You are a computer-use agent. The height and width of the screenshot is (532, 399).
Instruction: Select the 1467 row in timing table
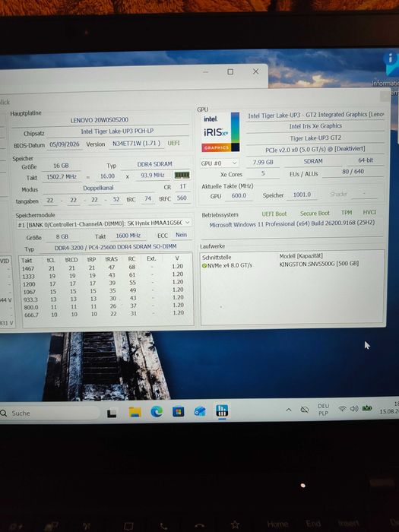click(103, 268)
